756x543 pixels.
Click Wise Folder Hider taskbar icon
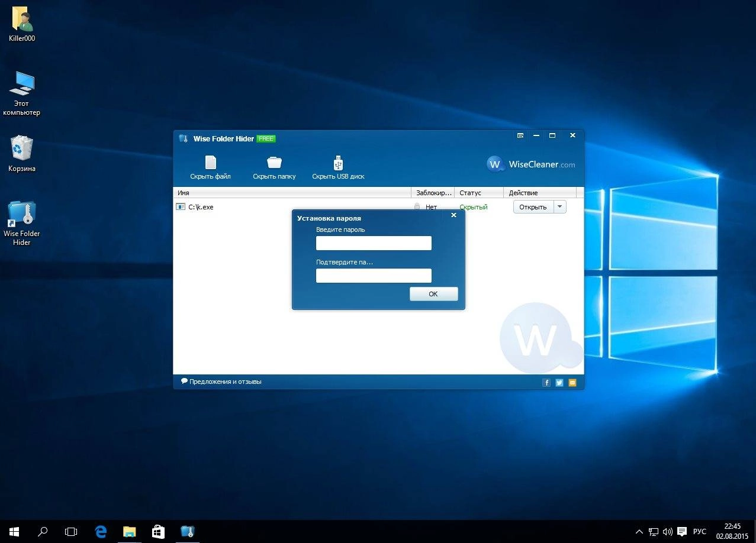pyautogui.click(x=187, y=532)
